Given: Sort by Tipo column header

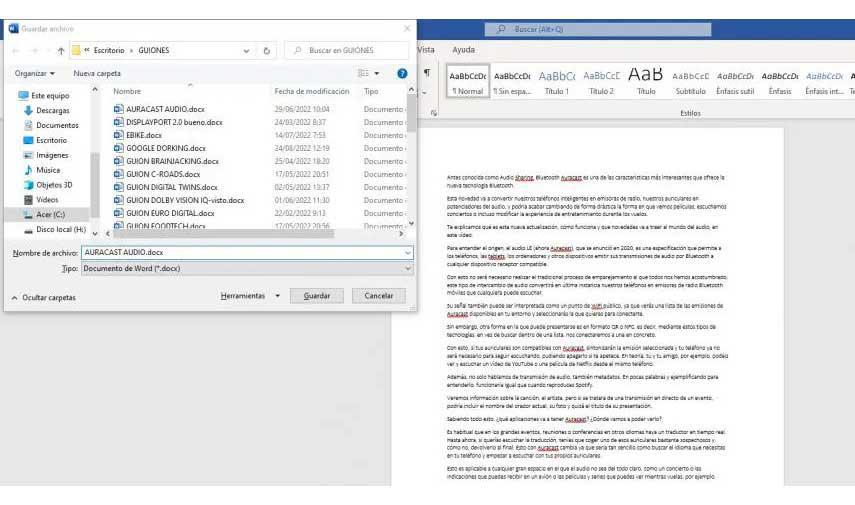Looking at the screenshot, I should pyautogui.click(x=371, y=92).
